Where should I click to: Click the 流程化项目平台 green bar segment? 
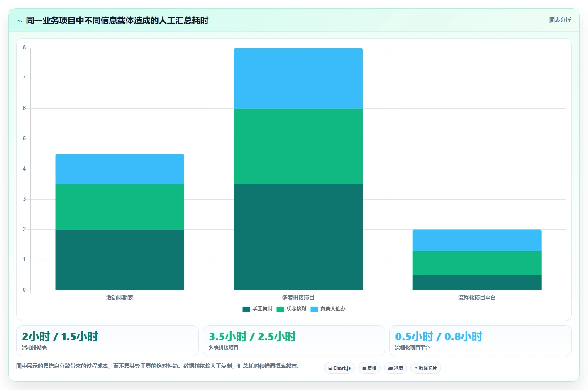pos(477,263)
